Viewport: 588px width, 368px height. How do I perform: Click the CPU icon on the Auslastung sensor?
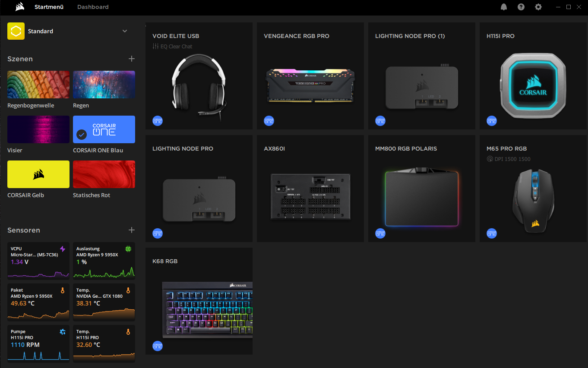tap(128, 248)
